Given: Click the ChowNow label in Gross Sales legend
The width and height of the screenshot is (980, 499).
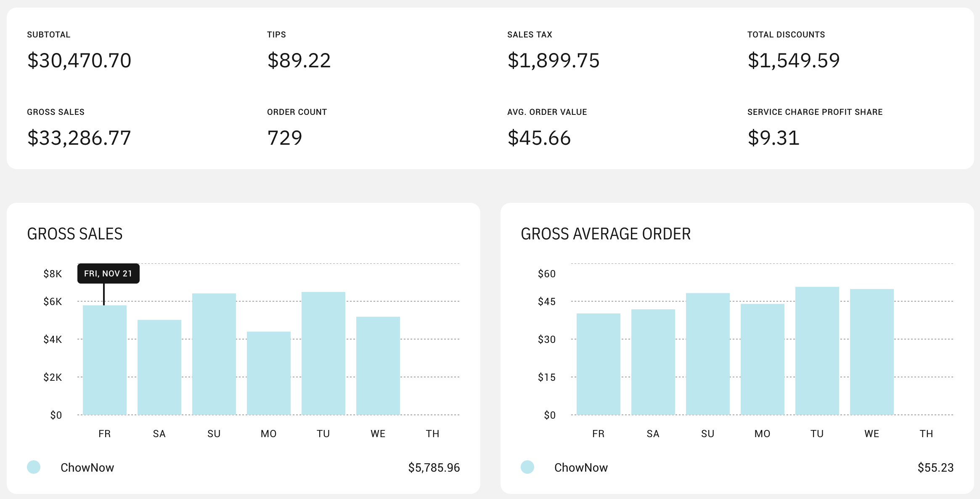Looking at the screenshot, I should 87,467.
